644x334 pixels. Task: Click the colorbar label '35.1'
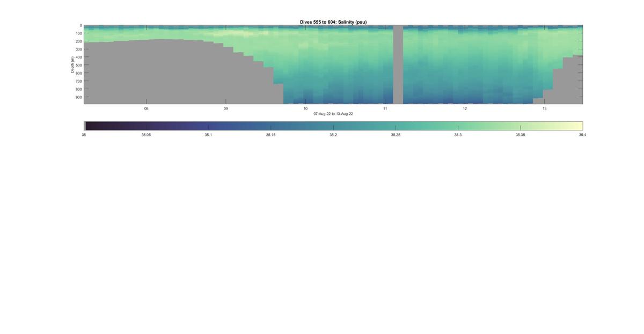pyautogui.click(x=208, y=135)
